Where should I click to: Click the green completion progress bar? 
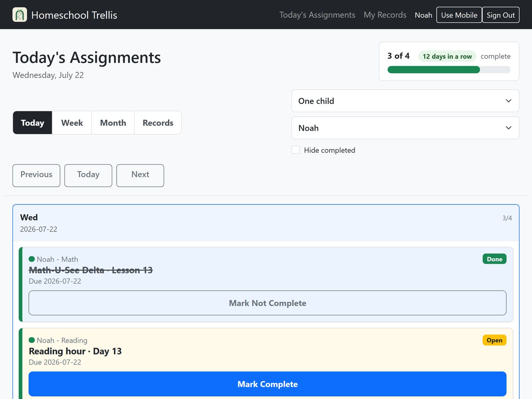pos(434,70)
